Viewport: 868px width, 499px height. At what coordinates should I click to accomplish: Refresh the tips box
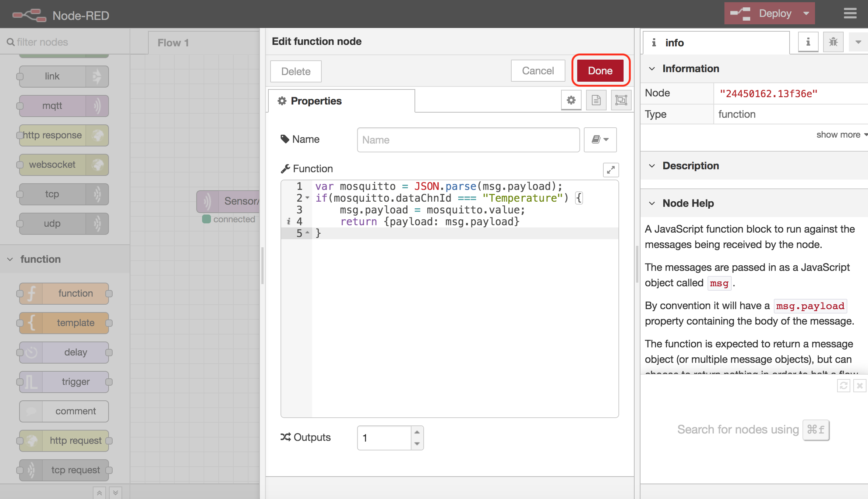[843, 386]
